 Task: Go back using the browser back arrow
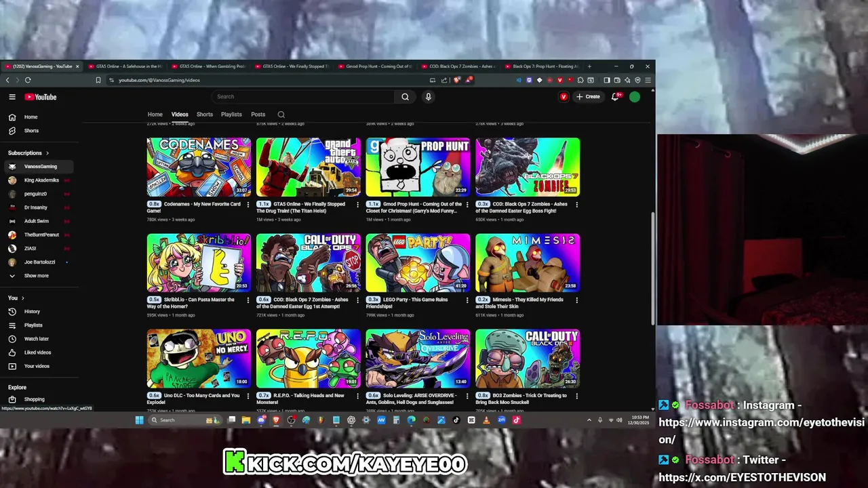coord(7,80)
